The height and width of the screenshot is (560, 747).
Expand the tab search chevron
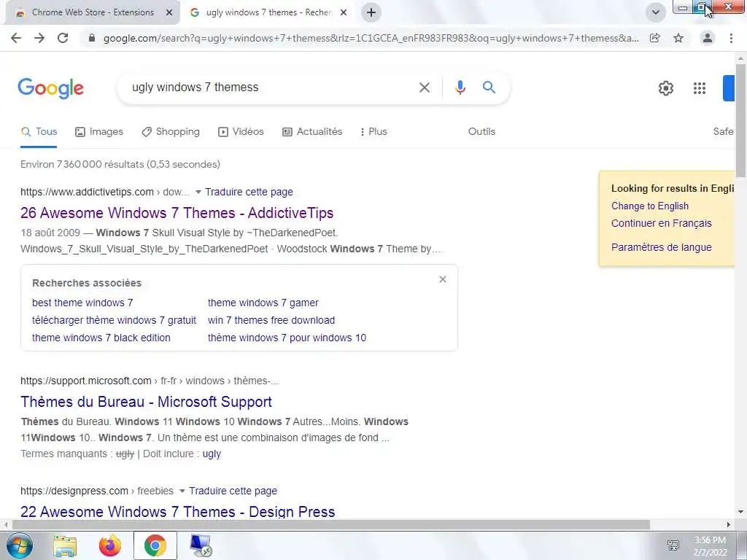pos(656,12)
